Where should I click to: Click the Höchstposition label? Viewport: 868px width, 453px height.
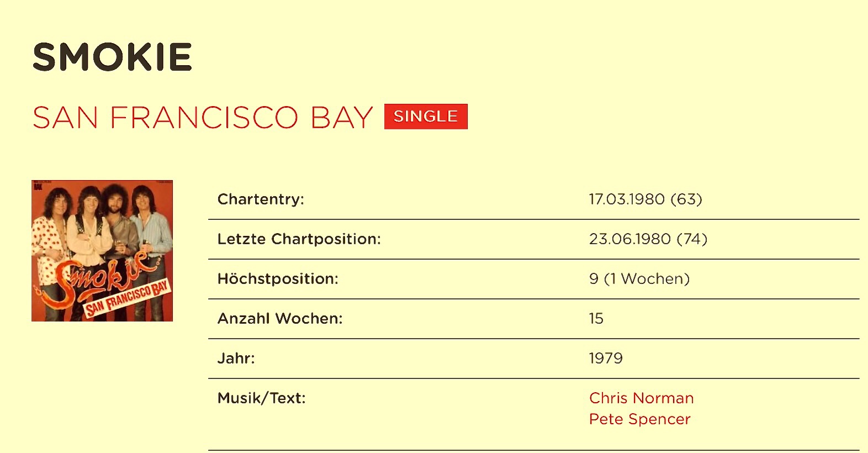pyautogui.click(x=278, y=279)
